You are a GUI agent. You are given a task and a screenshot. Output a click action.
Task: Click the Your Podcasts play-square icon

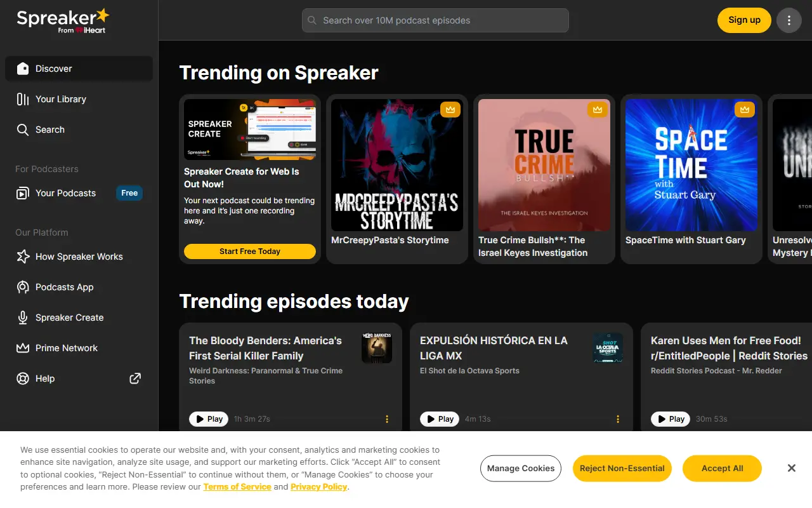23,193
